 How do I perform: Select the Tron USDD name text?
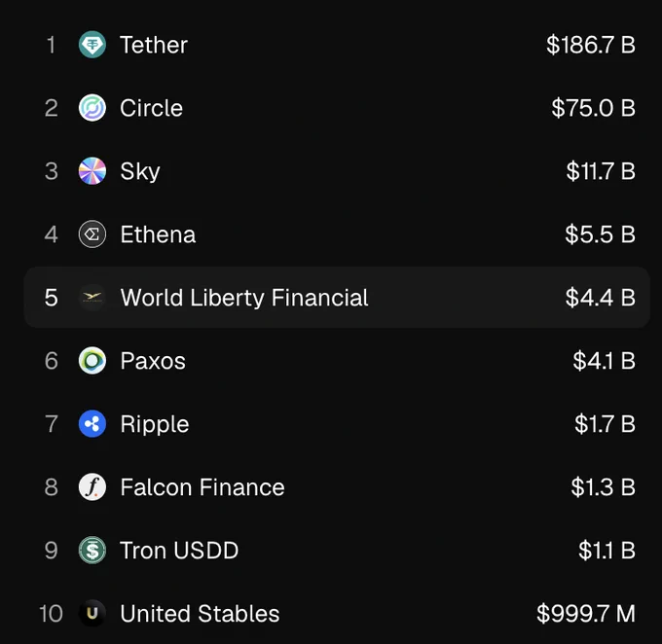pyautogui.click(x=179, y=551)
